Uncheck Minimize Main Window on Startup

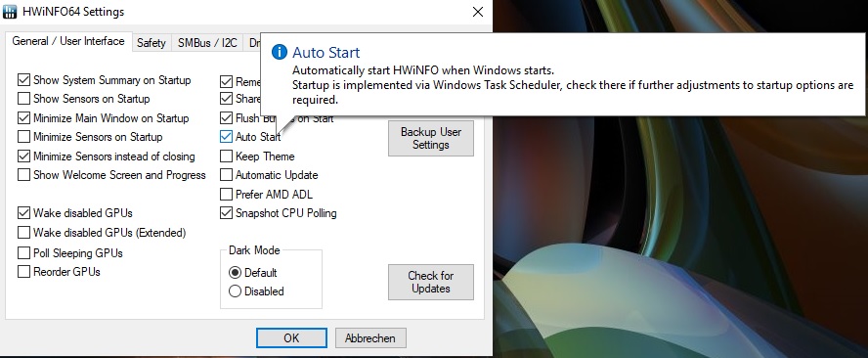[23, 118]
